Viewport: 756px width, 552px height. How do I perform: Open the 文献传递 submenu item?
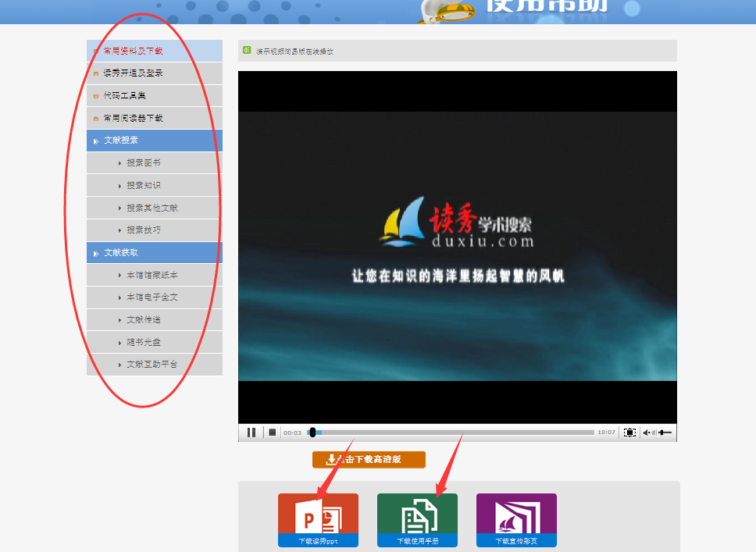[x=155, y=319]
